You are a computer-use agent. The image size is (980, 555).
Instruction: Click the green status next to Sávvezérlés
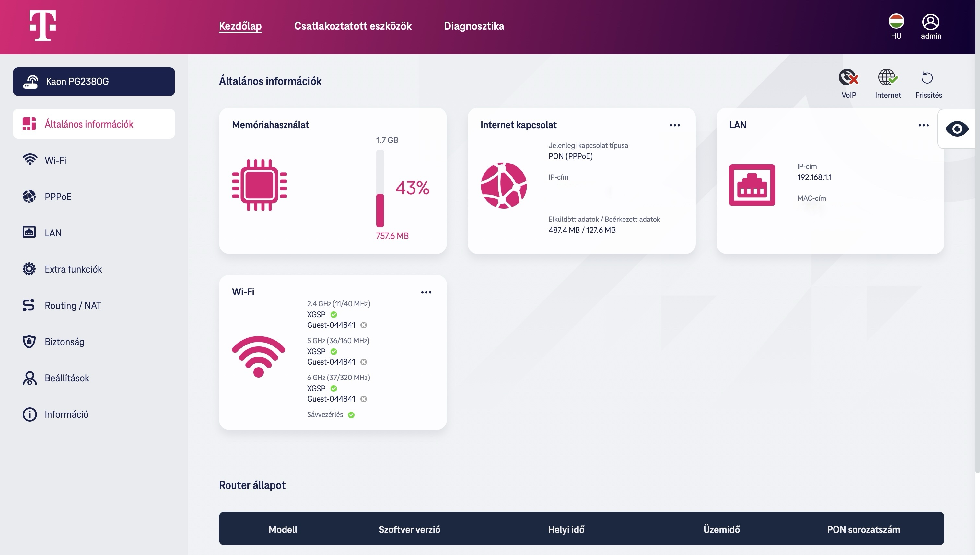click(x=351, y=415)
